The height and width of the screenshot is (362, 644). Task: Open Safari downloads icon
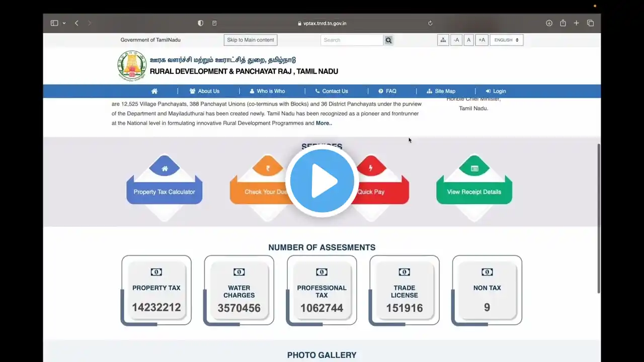[549, 23]
